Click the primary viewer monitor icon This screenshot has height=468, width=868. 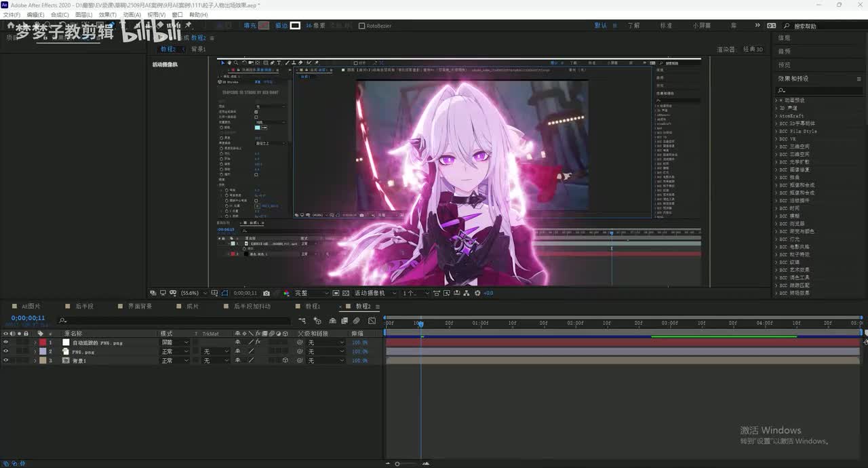pyautogui.click(x=163, y=293)
